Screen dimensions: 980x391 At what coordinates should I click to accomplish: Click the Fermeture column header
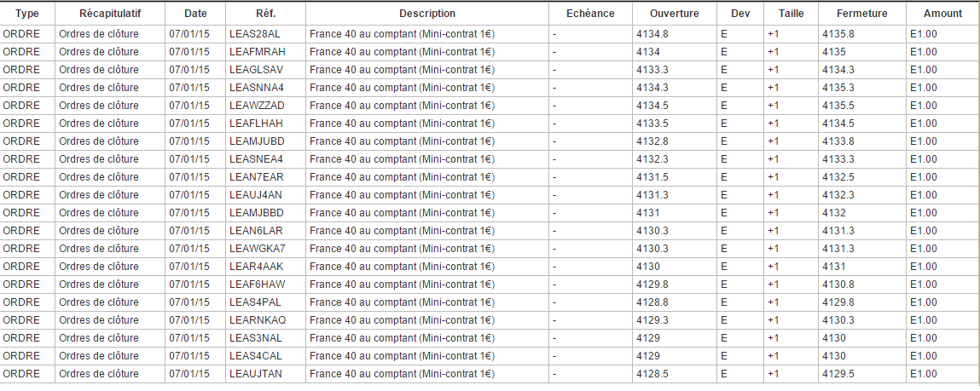pos(861,14)
